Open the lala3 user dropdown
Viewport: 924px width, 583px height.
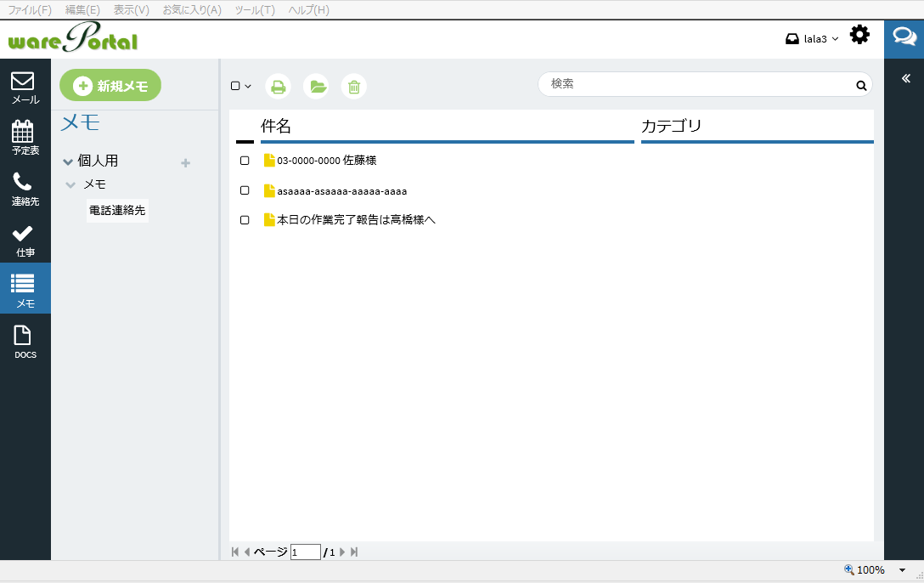[x=813, y=39]
